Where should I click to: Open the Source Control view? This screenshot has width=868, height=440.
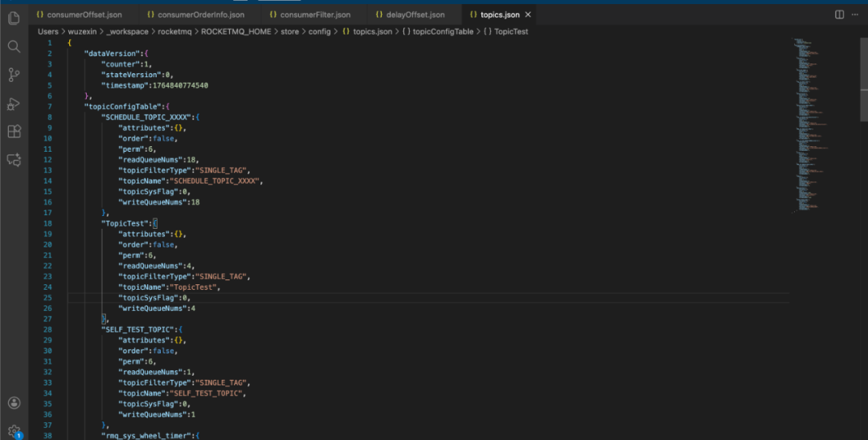pos(14,75)
